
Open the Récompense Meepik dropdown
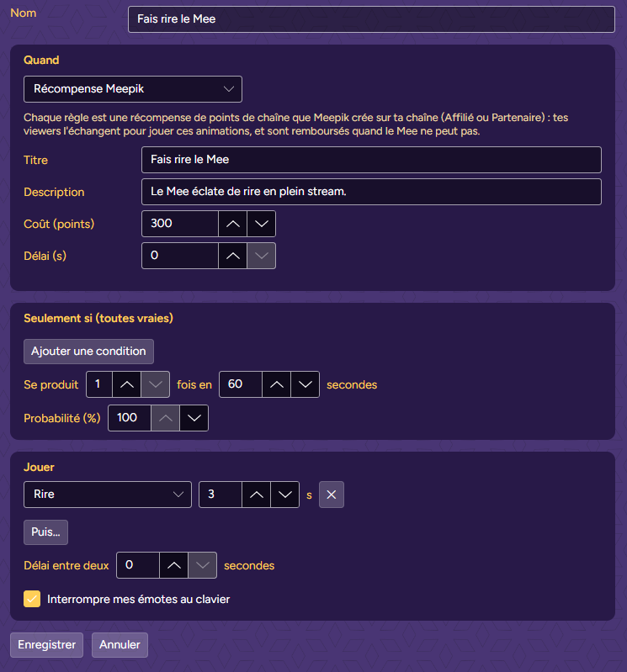click(x=133, y=89)
